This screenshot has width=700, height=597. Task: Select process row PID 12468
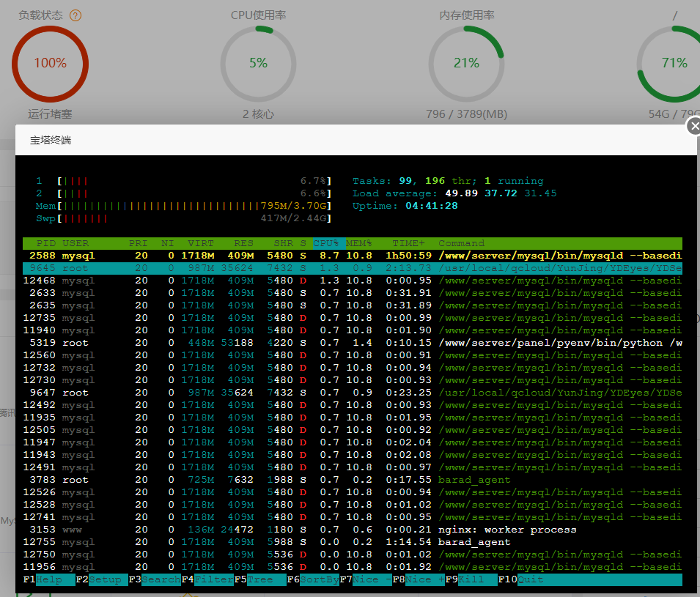click(353, 281)
